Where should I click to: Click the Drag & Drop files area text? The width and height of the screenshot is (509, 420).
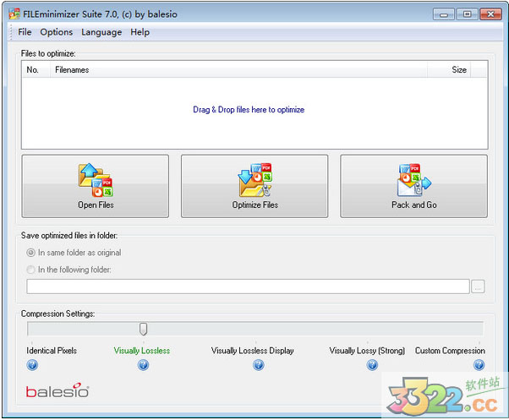(249, 110)
